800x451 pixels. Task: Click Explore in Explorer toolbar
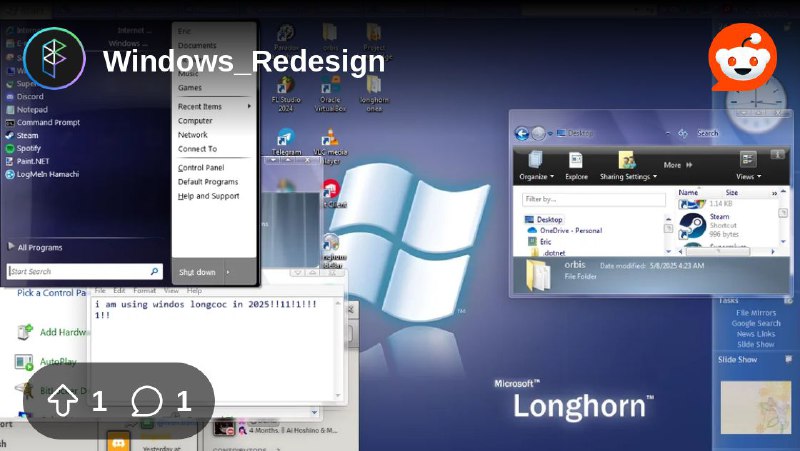(577, 167)
